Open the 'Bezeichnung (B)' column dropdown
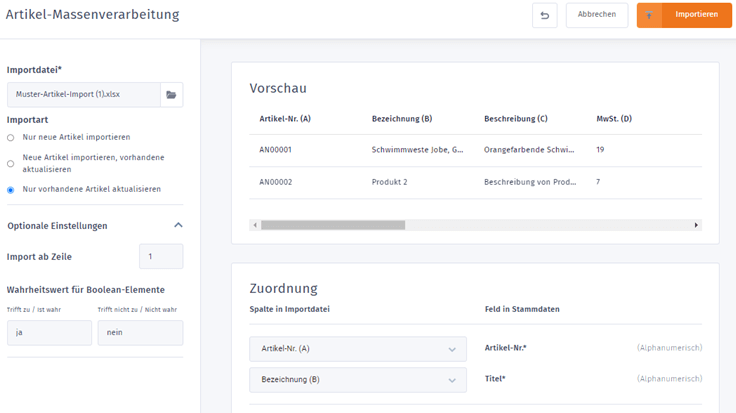The height and width of the screenshot is (413, 736). tap(358, 380)
